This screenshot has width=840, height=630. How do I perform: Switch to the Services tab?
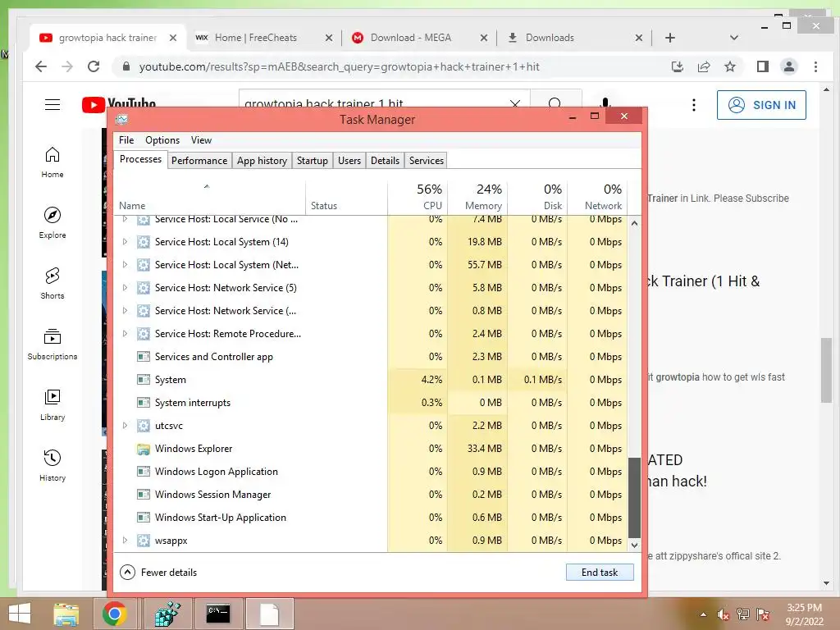coord(427,160)
